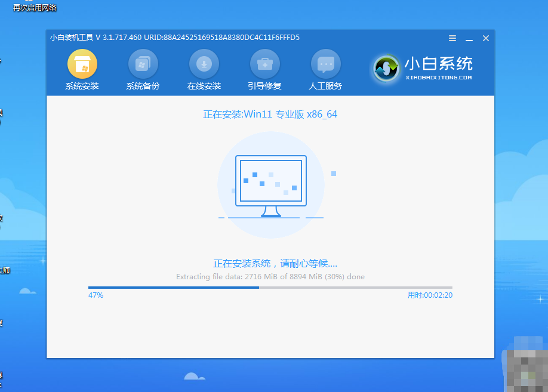Close the 小白装机工具 window
The image size is (548, 392).
pos(486,38)
